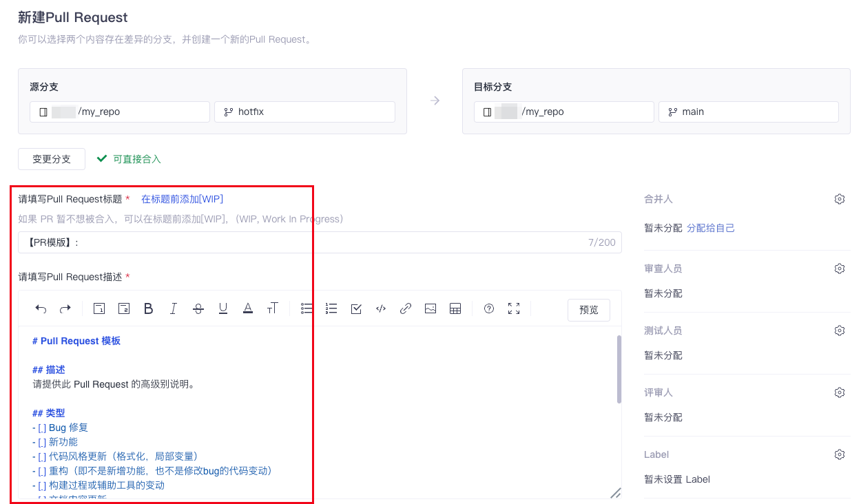
Task: Insert an image into the description
Action: [x=430, y=309]
